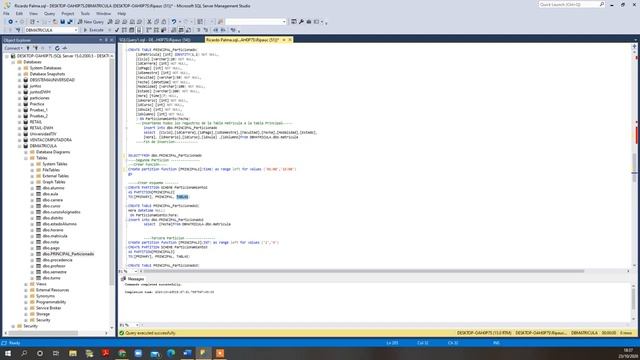Image resolution: width=640 pixels, height=360 pixels.
Task: Click the Object Explorer pin auto-hide icon
Action: coord(106,40)
